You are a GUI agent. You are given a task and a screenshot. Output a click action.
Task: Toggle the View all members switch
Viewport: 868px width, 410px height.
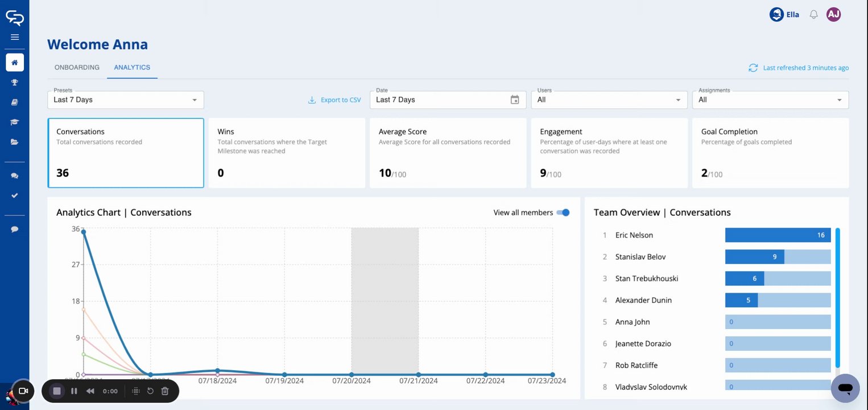(563, 212)
